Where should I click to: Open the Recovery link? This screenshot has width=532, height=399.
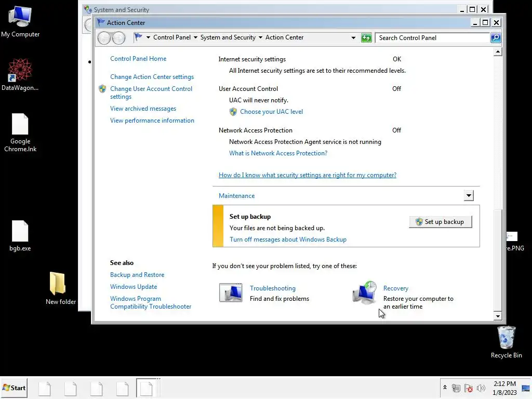tap(395, 288)
